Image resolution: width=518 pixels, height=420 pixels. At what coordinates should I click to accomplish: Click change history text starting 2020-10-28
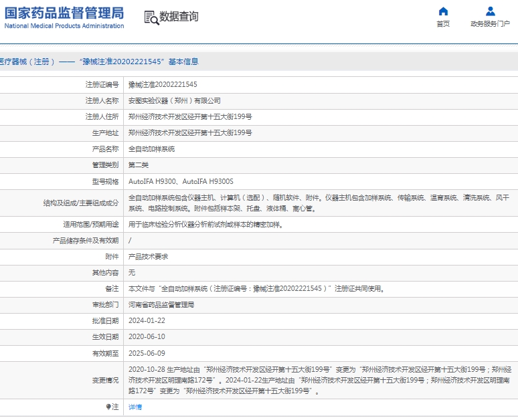pos(319,380)
